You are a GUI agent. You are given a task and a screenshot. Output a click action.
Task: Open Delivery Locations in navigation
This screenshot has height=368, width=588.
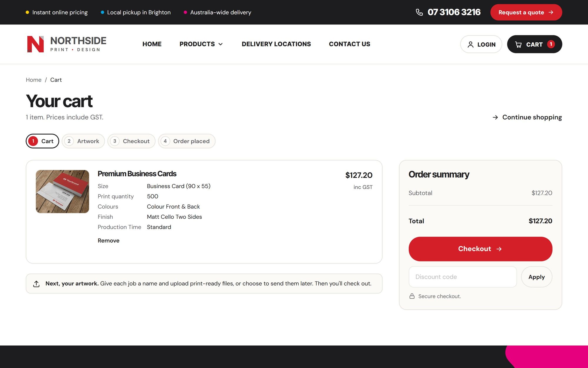tap(276, 44)
